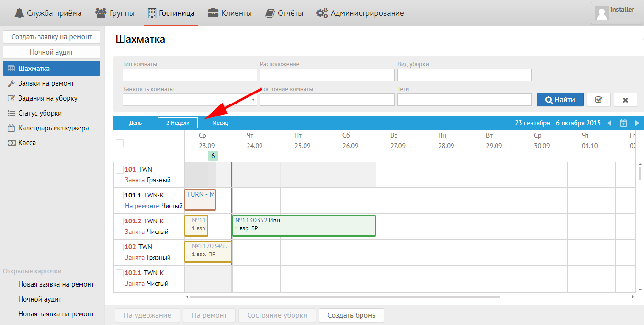Viewport: 644px width, 325px height.
Task: Open the installer user avatar
Action: (602, 13)
